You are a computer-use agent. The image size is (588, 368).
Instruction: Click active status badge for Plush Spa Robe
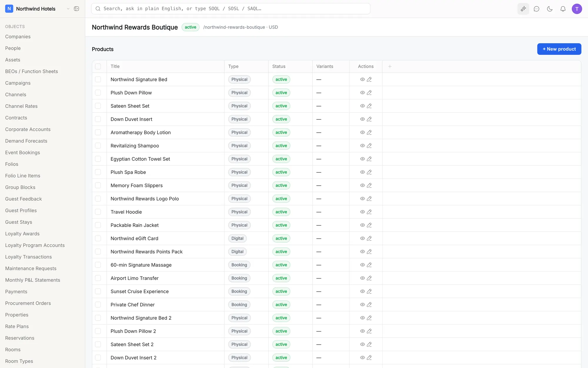coord(281,172)
